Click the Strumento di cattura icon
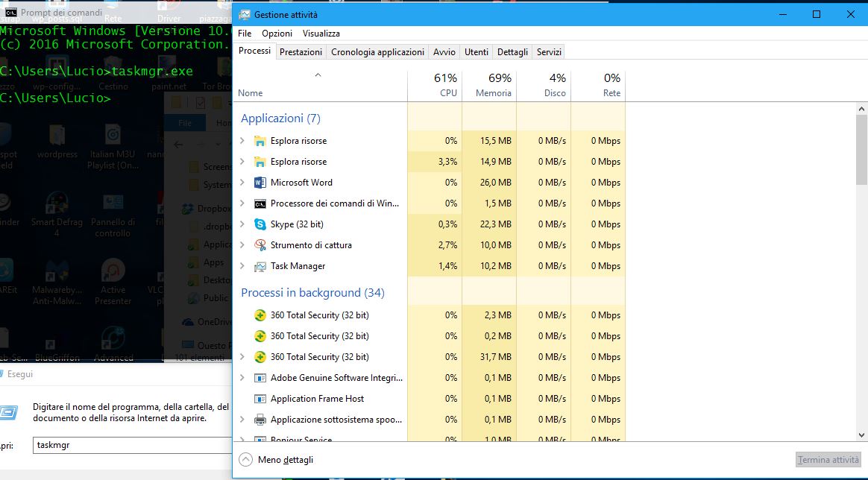The height and width of the screenshot is (480, 868). (260, 245)
